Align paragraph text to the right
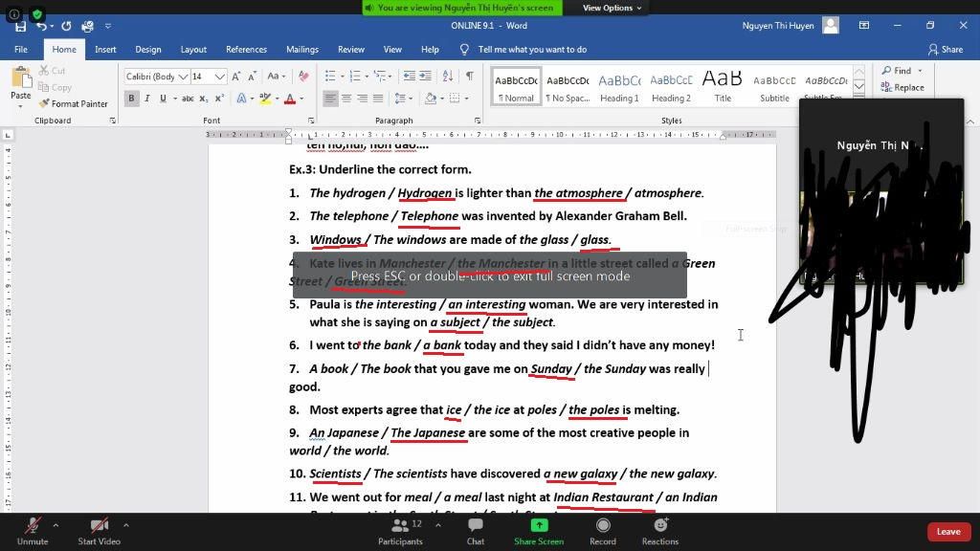This screenshot has height=551, width=980. point(362,99)
